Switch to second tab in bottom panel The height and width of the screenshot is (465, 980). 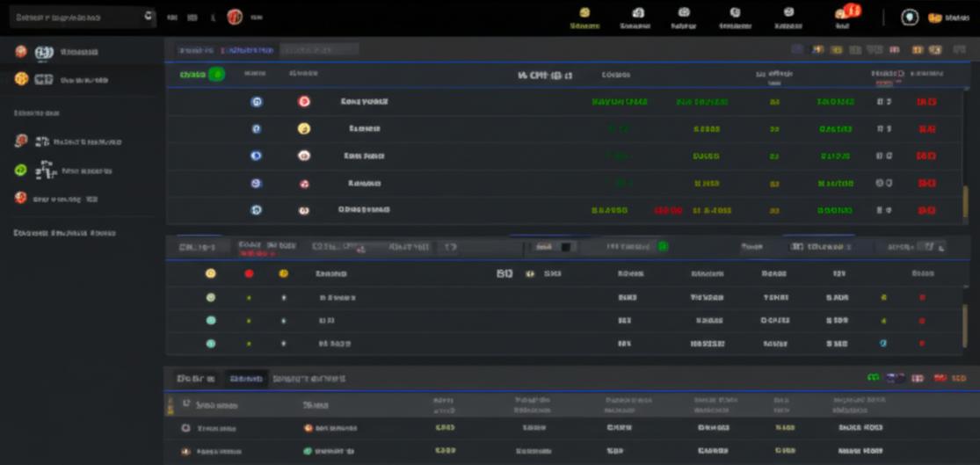[x=245, y=379]
